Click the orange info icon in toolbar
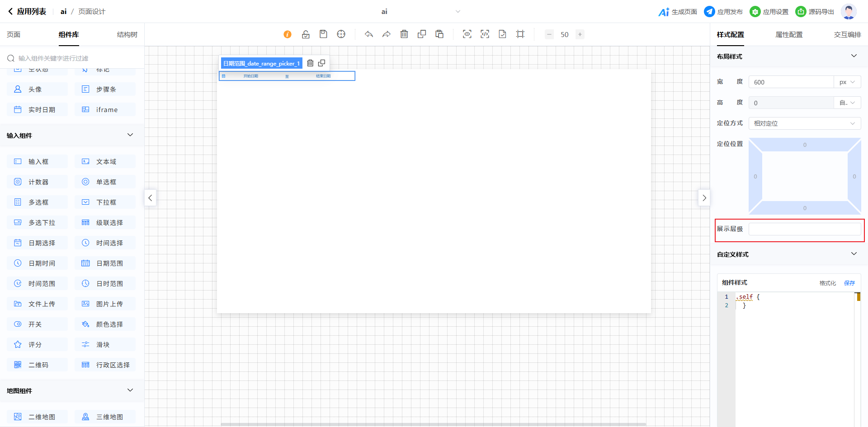 (x=288, y=34)
